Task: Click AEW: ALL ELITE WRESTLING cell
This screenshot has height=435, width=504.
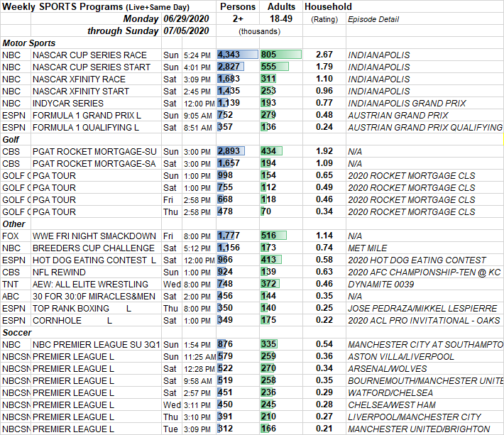Action: coord(90,285)
